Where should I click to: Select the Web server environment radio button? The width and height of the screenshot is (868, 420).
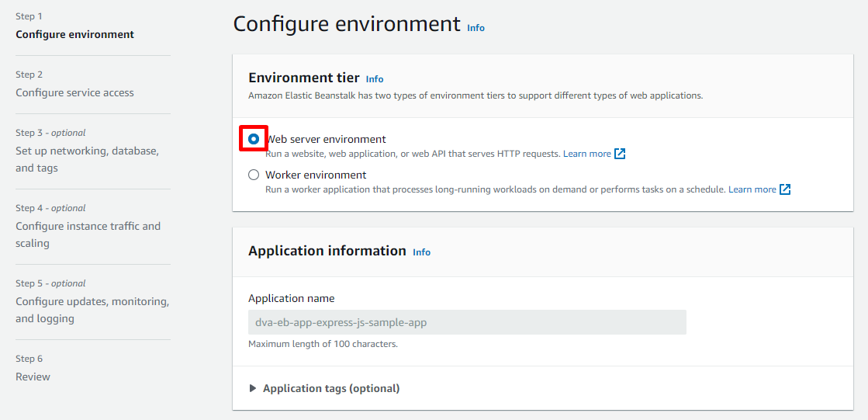click(254, 140)
